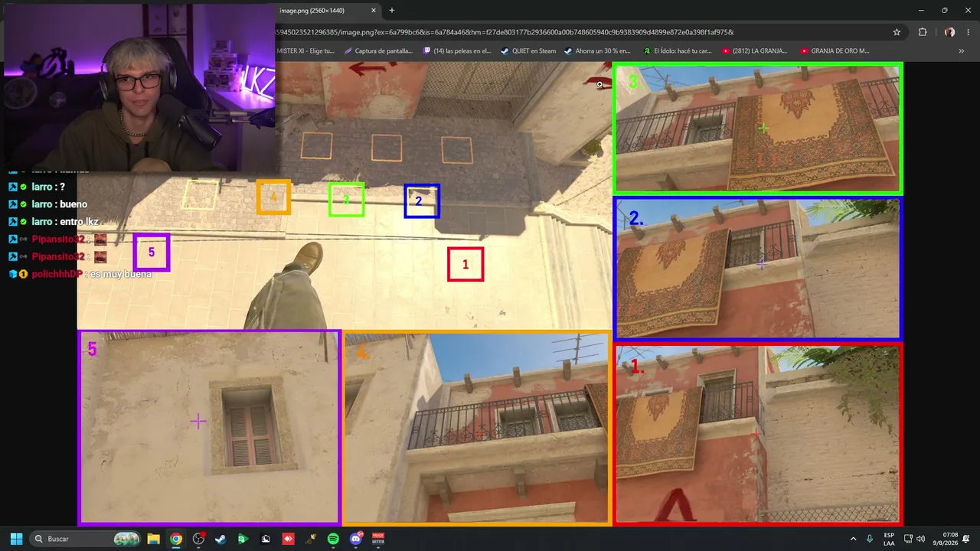Open the clock and calendar flyout
The image size is (980, 551).
click(946, 539)
